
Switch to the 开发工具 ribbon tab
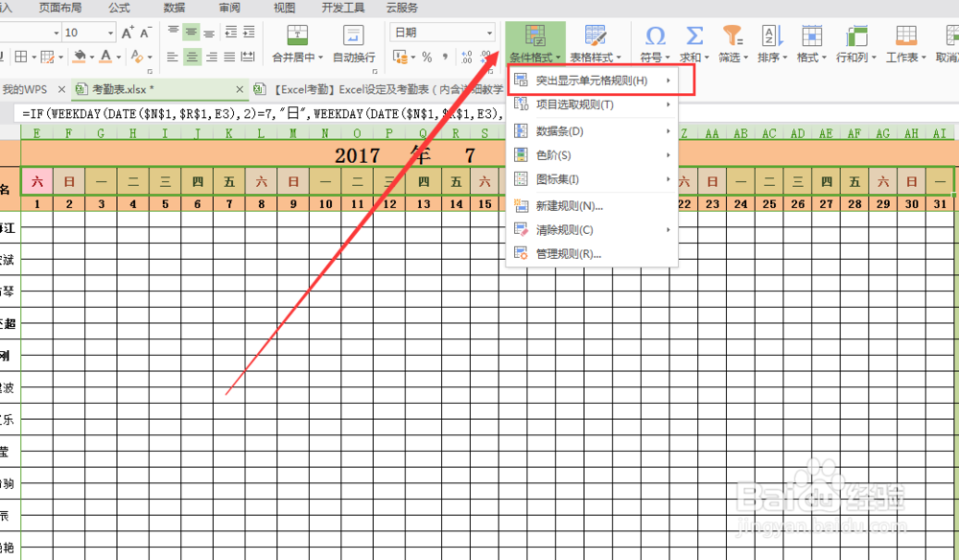pos(343,8)
